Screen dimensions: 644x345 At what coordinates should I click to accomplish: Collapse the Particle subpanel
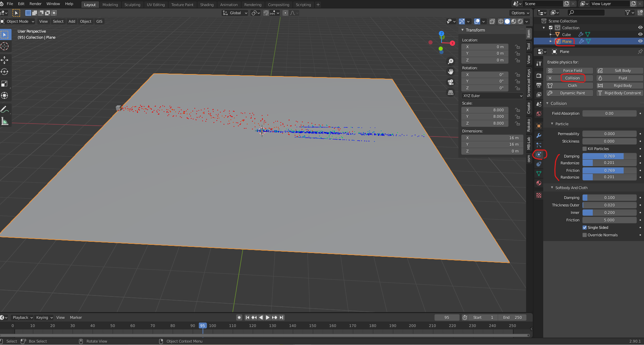(x=552, y=124)
